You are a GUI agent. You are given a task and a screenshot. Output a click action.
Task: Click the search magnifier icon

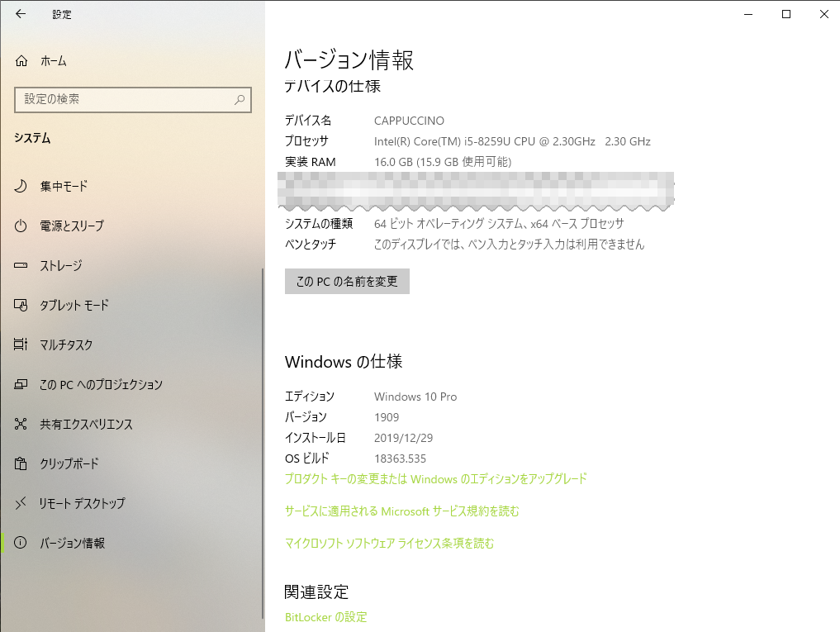(x=238, y=99)
